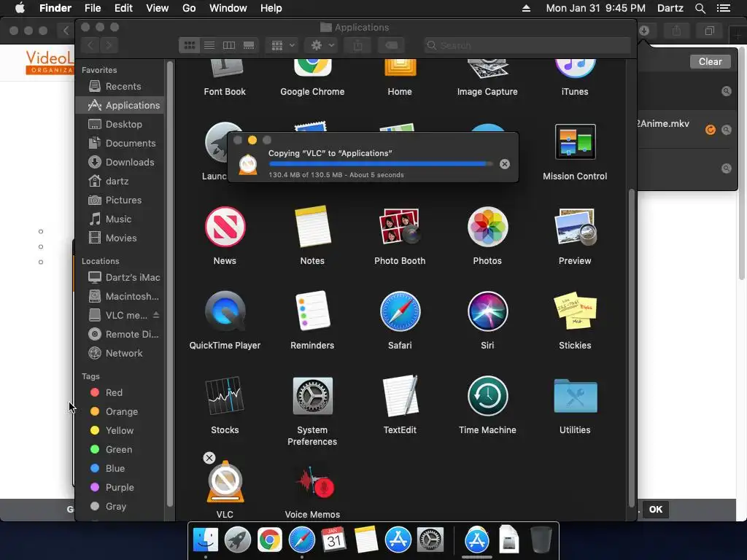Select the VLC app being copied

[225, 482]
